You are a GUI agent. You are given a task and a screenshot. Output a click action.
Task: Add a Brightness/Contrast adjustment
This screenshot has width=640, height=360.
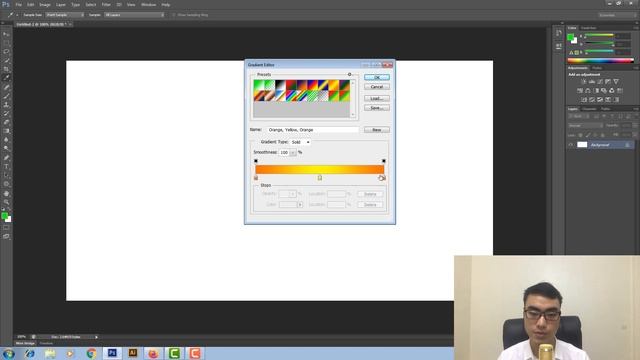coord(584,82)
